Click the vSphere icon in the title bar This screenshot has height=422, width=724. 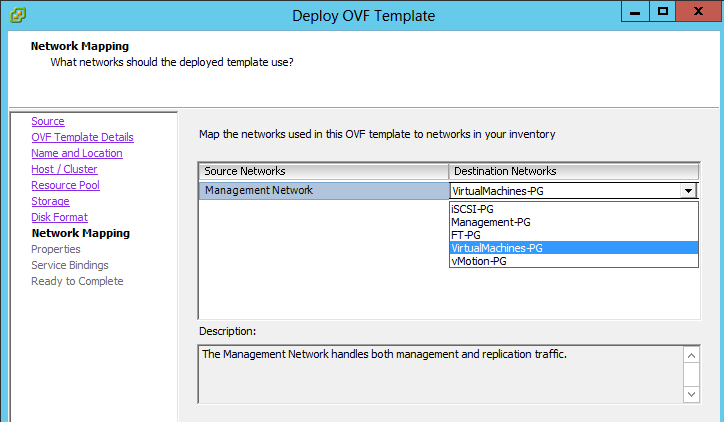coord(18,15)
